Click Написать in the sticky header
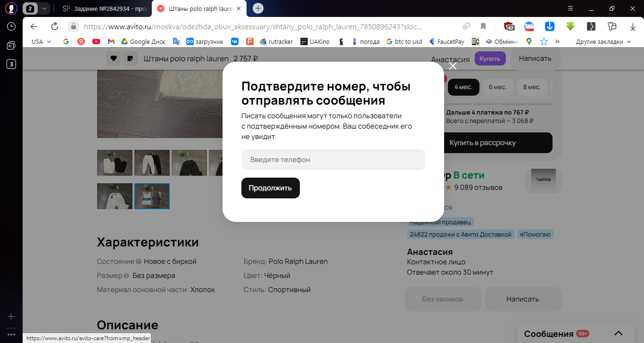The height and width of the screenshot is (343, 644). point(535,58)
